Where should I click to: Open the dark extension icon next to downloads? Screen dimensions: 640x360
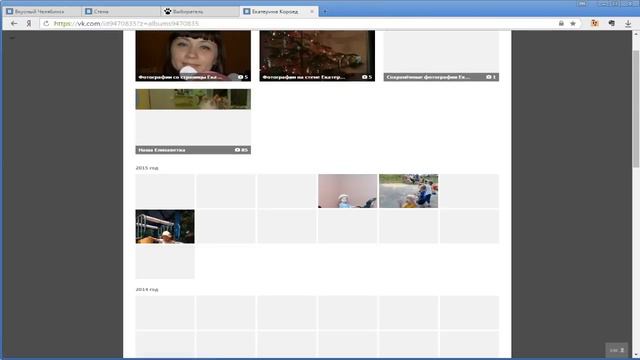pos(611,24)
